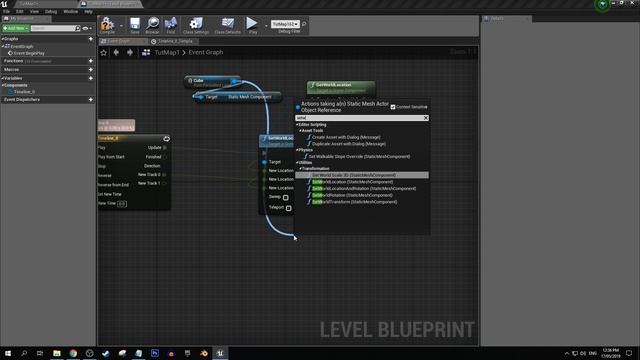
Task: Toggle the Context Sensitive checkbox
Action: point(393,107)
